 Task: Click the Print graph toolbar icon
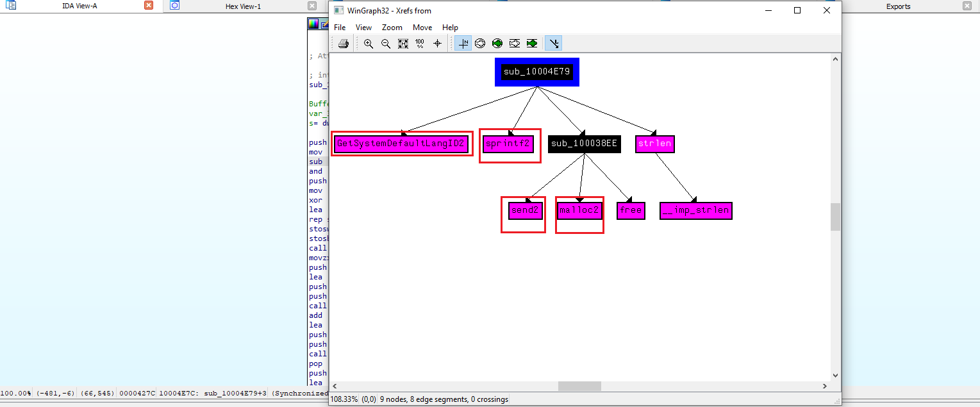(343, 44)
